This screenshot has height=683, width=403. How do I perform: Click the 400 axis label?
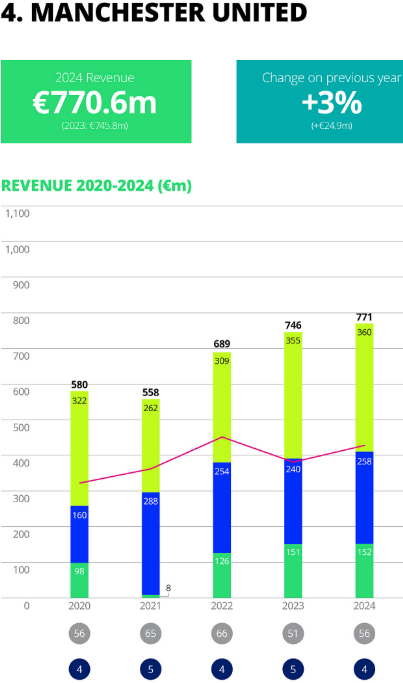coord(21,463)
